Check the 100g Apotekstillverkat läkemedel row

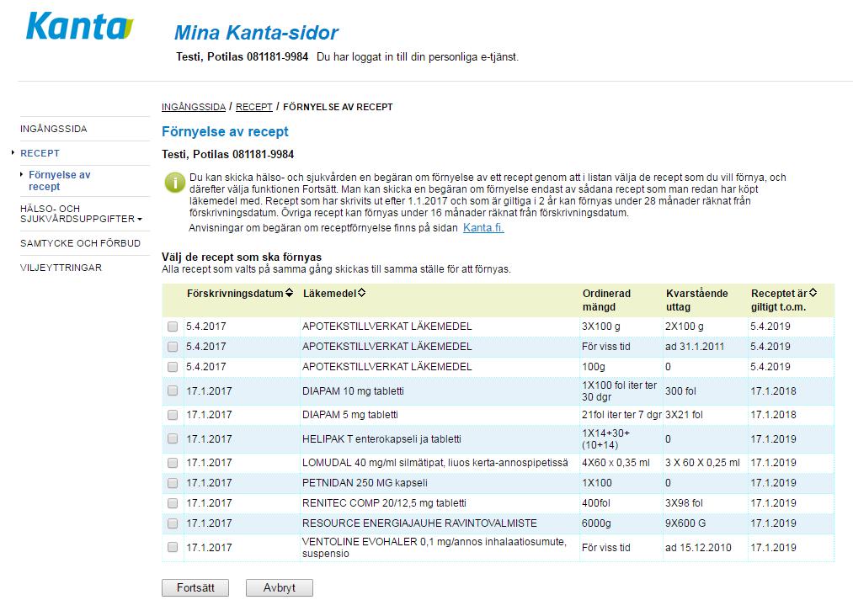[x=173, y=366]
